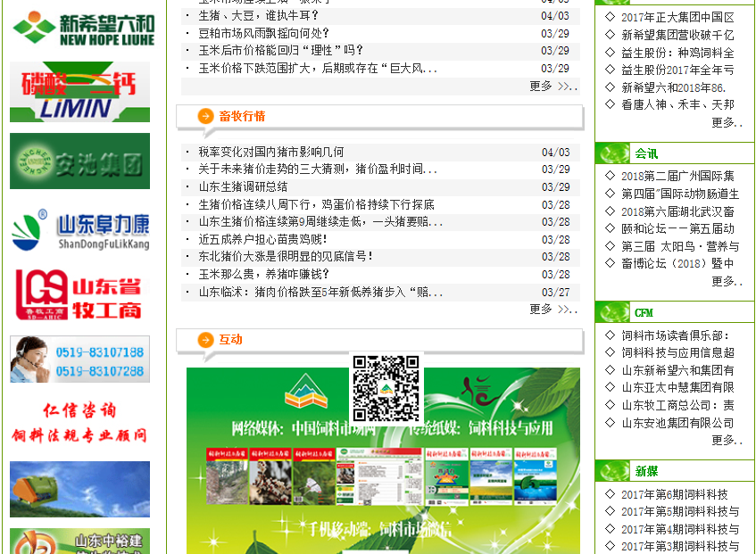This screenshot has width=756, height=554.
Task: Open 看唐人神、禾丰、天邦 link
Action: pyautogui.click(x=677, y=104)
